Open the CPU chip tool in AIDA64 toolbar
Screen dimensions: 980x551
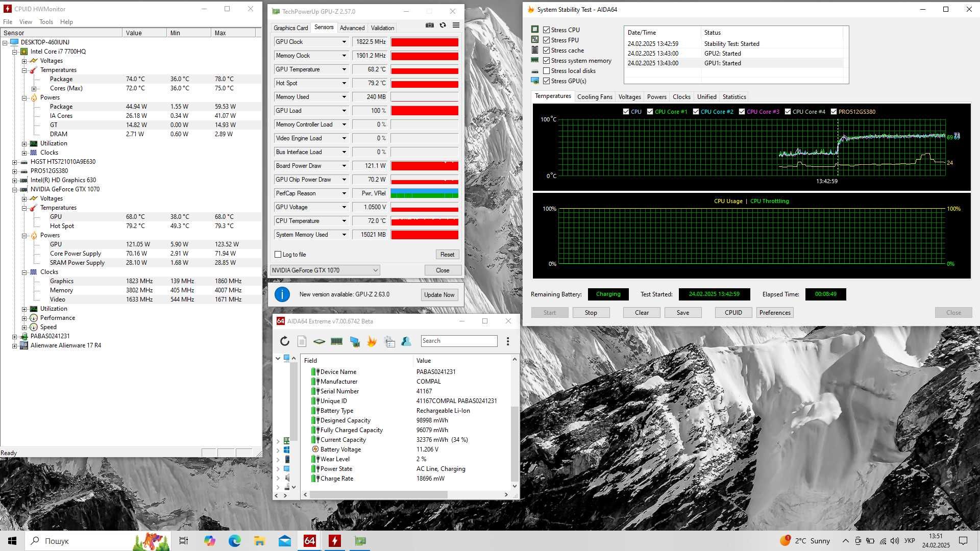pyautogui.click(x=319, y=341)
